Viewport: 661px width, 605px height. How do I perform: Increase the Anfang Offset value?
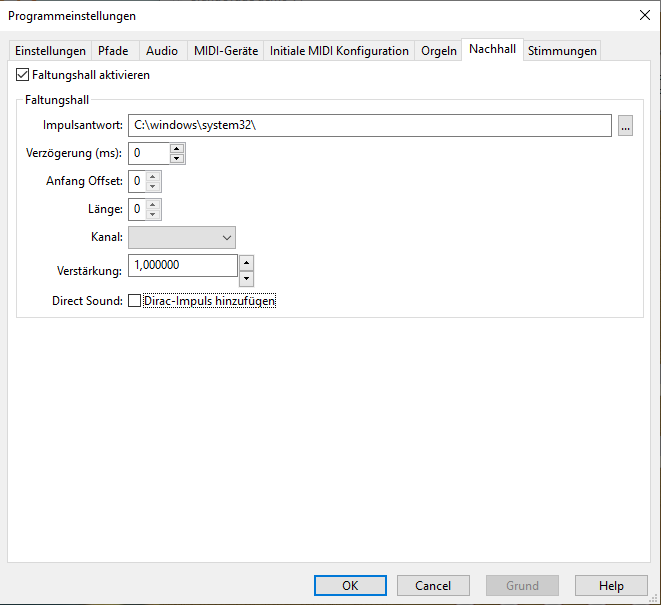(153, 176)
